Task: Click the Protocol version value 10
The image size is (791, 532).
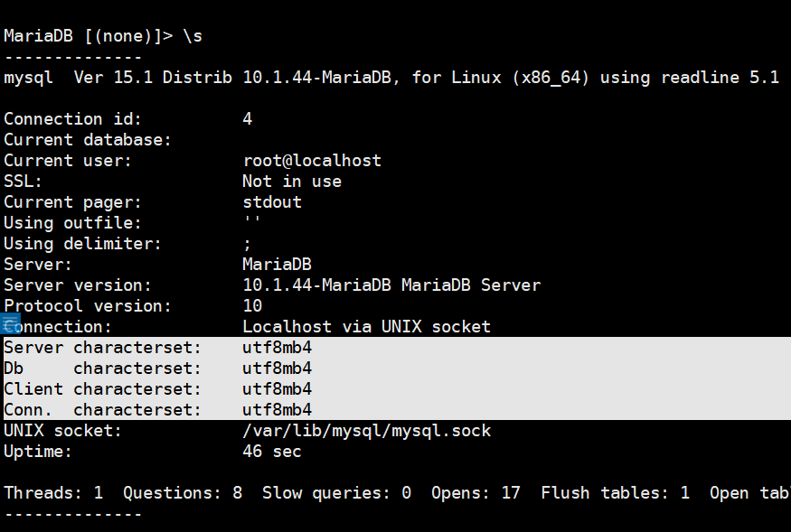Action: (252, 306)
